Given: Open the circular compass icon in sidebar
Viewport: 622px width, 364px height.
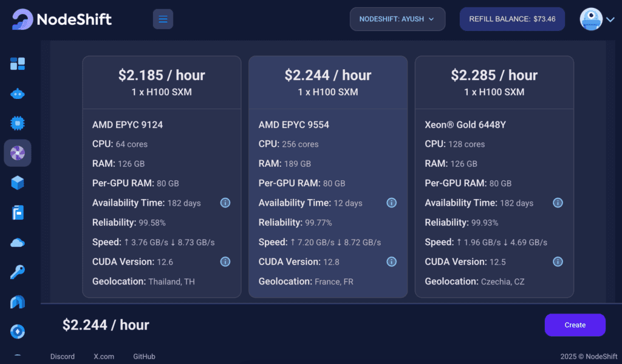Looking at the screenshot, I should pyautogui.click(x=18, y=331).
